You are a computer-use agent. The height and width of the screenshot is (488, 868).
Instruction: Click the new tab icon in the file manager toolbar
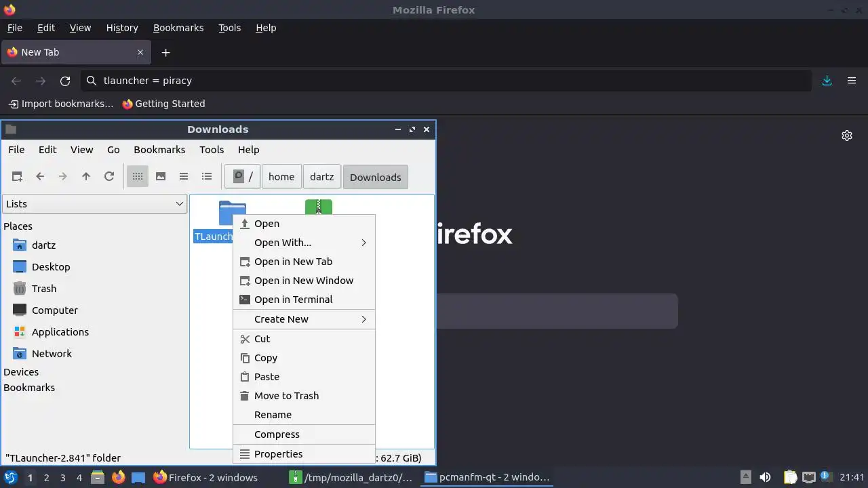click(x=17, y=177)
